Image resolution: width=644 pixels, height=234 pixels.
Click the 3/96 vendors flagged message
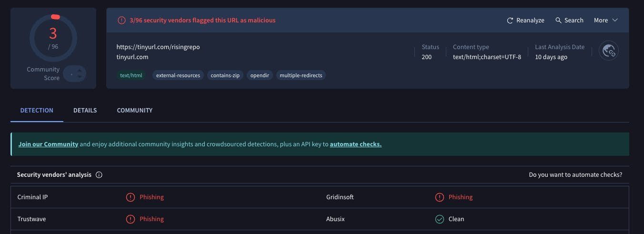tap(203, 20)
